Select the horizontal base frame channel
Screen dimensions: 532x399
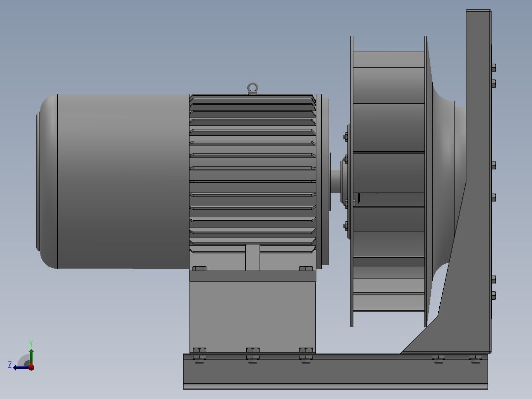pyautogui.click(x=335, y=371)
